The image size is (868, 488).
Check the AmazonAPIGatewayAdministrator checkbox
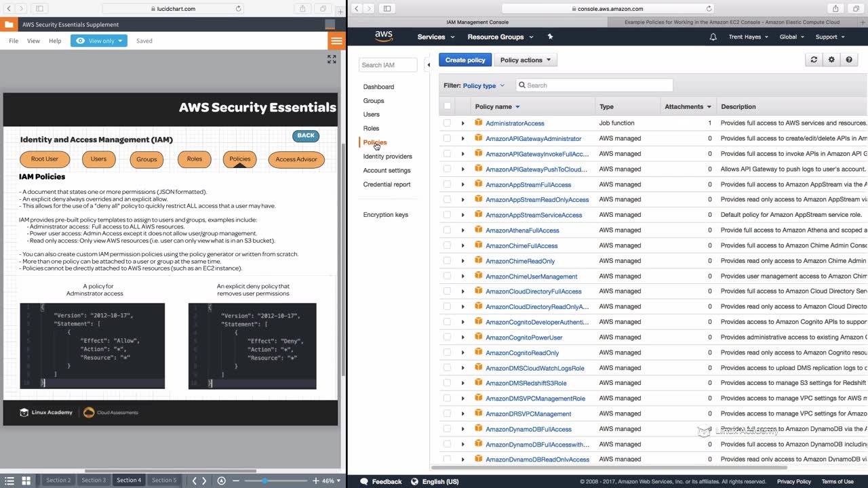447,138
